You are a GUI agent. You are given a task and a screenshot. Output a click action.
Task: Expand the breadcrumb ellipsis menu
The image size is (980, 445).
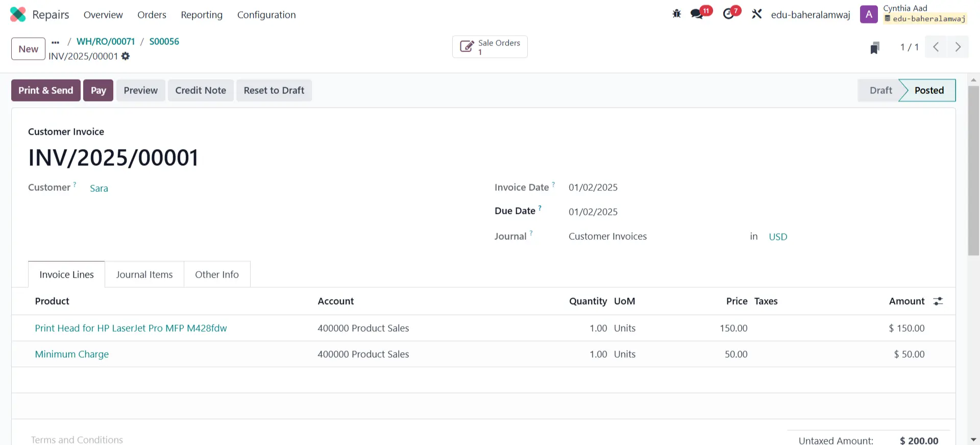(56, 42)
